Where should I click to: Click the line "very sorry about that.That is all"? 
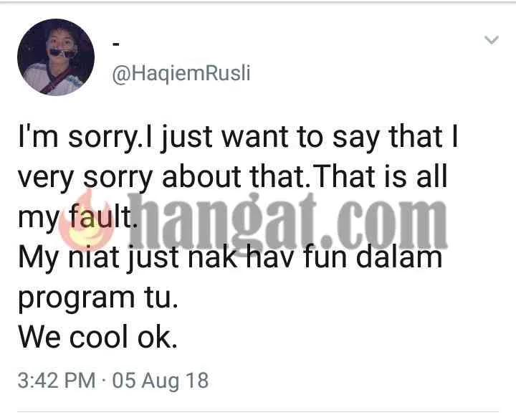[233, 178]
